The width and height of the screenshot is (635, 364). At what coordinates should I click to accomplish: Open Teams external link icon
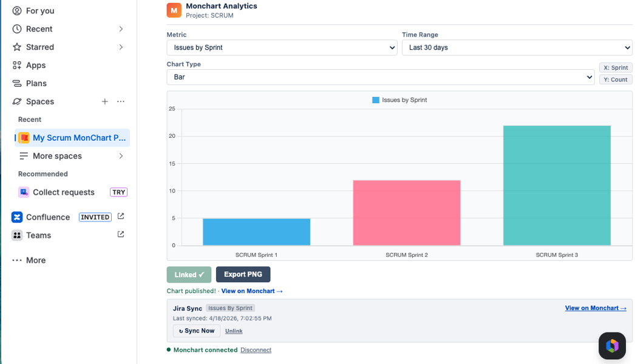click(121, 234)
